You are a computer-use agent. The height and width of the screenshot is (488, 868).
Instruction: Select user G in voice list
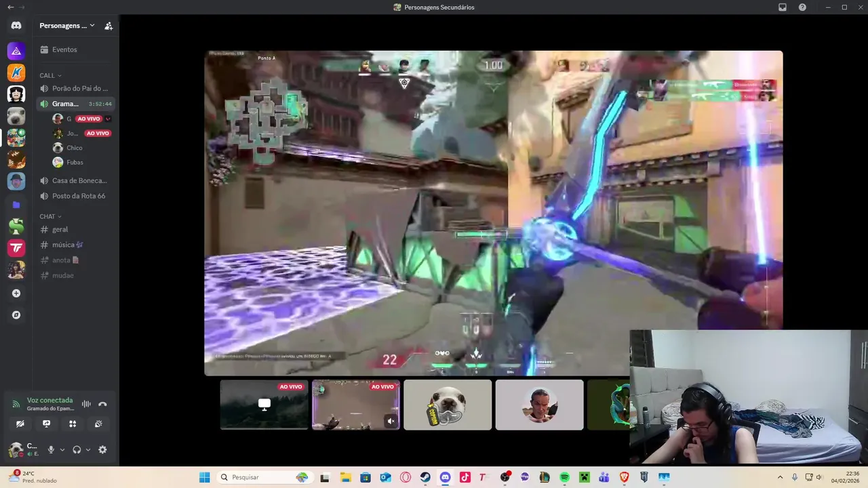(62, 119)
